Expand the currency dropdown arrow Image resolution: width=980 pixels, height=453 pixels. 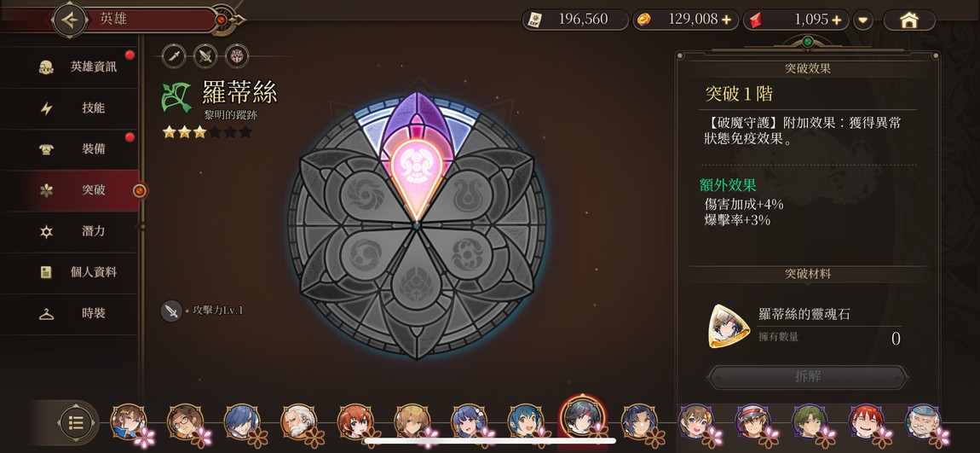click(x=862, y=20)
